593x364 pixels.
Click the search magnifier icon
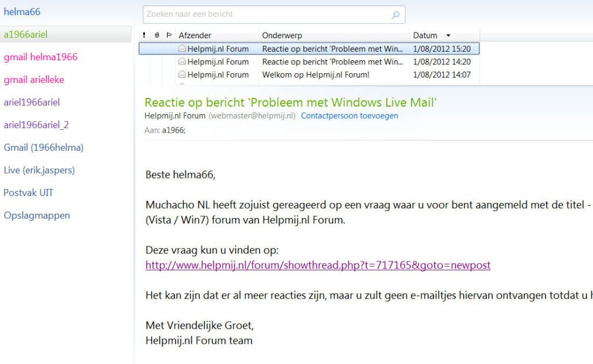click(395, 14)
